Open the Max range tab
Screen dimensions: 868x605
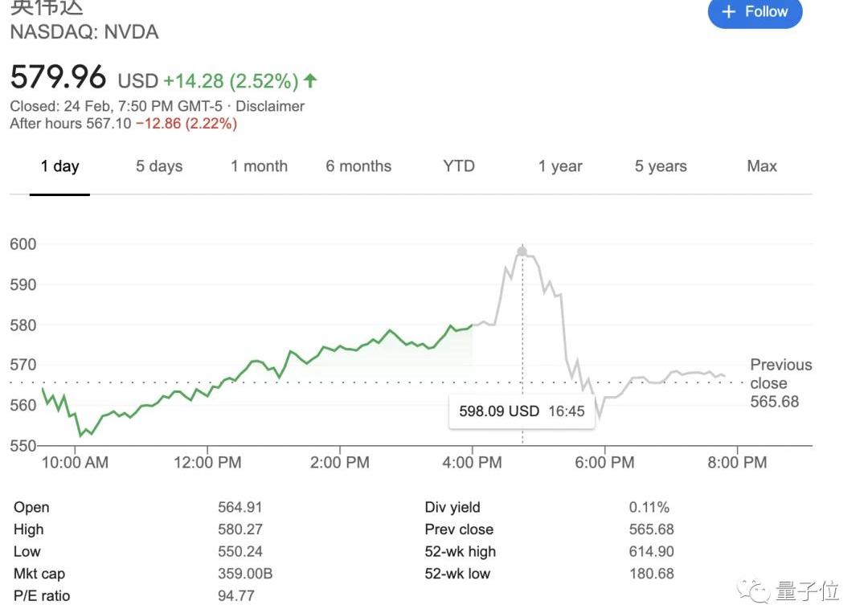761,166
